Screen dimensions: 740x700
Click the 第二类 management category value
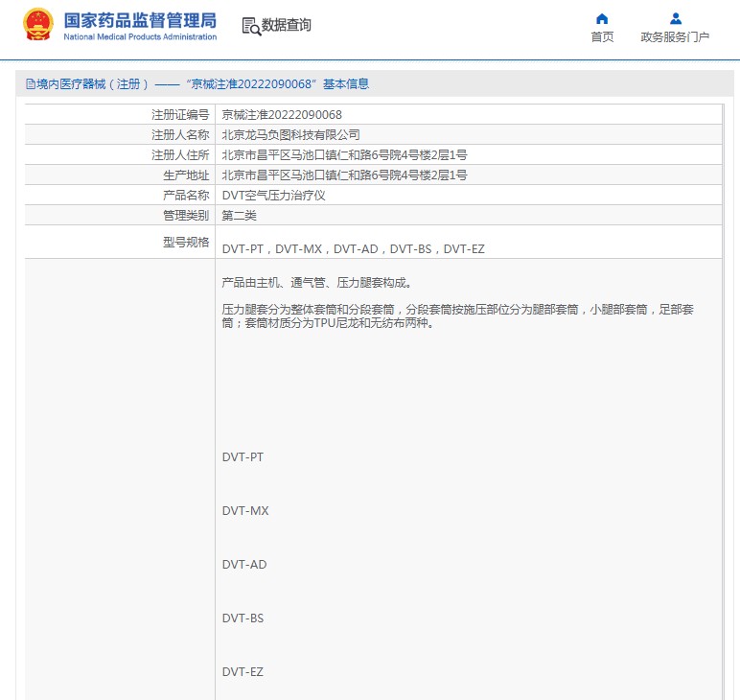[x=239, y=216]
